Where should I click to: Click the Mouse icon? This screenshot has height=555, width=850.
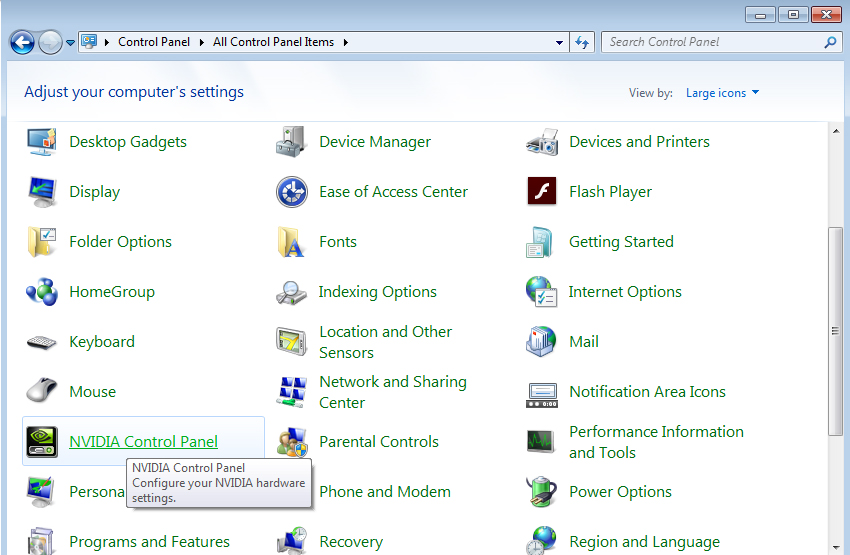[42, 390]
